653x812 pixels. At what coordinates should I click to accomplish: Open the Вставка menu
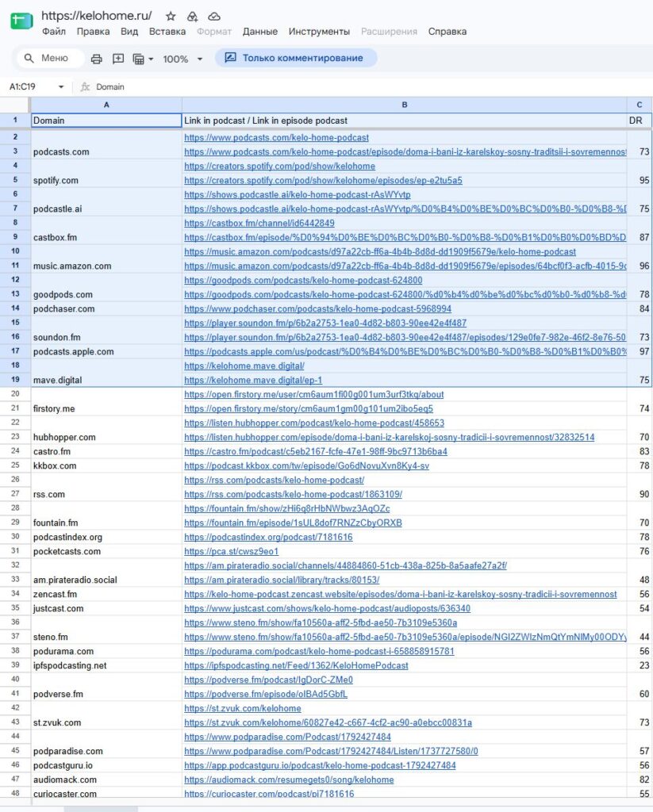[x=167, y=32]
